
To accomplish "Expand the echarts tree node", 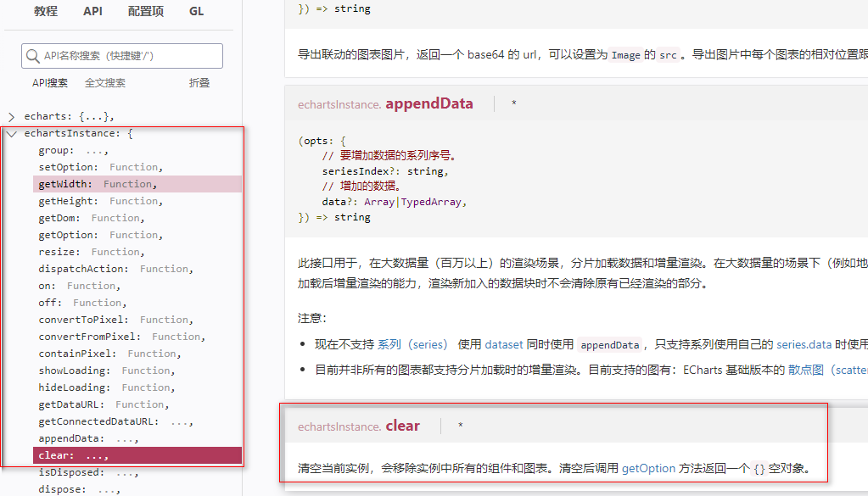I will [x=11, y=117].
